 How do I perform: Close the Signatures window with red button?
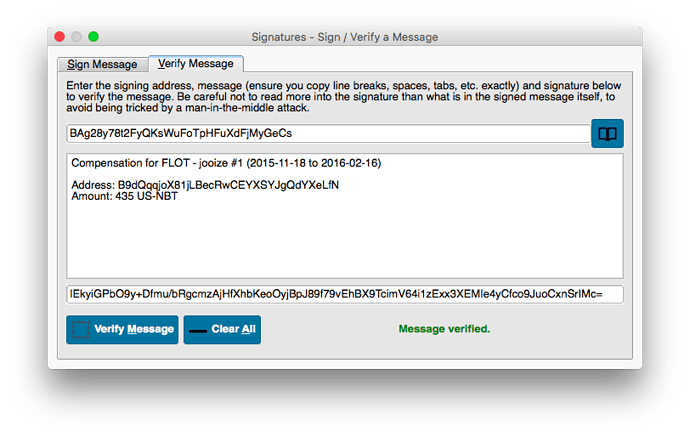click(59, 37)
